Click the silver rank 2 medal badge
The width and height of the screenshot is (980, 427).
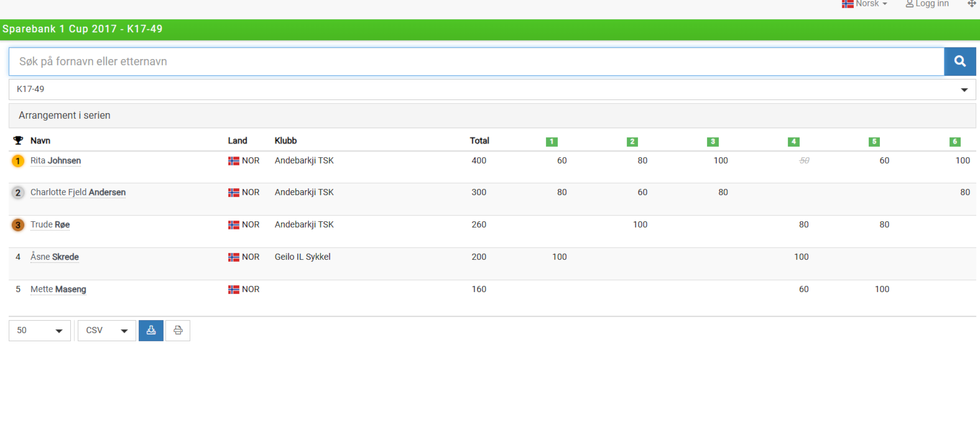[x=18, y=193]
